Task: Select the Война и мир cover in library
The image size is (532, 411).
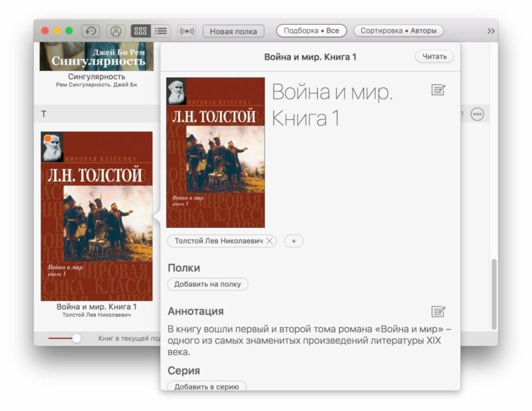Action: tap(96, 216)
